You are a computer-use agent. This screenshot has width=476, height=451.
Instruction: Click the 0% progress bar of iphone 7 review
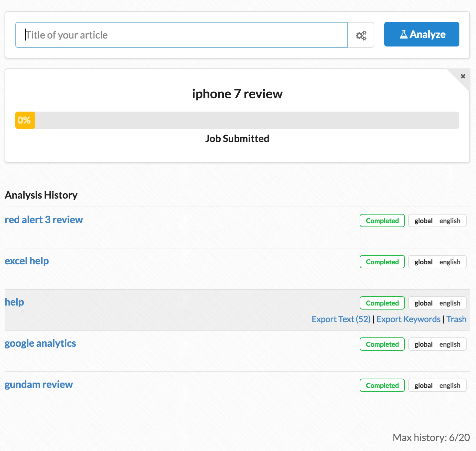(237, 120)
